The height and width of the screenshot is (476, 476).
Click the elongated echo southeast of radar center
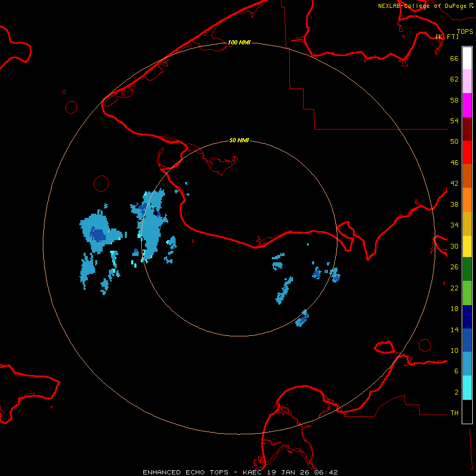point(284,290)
